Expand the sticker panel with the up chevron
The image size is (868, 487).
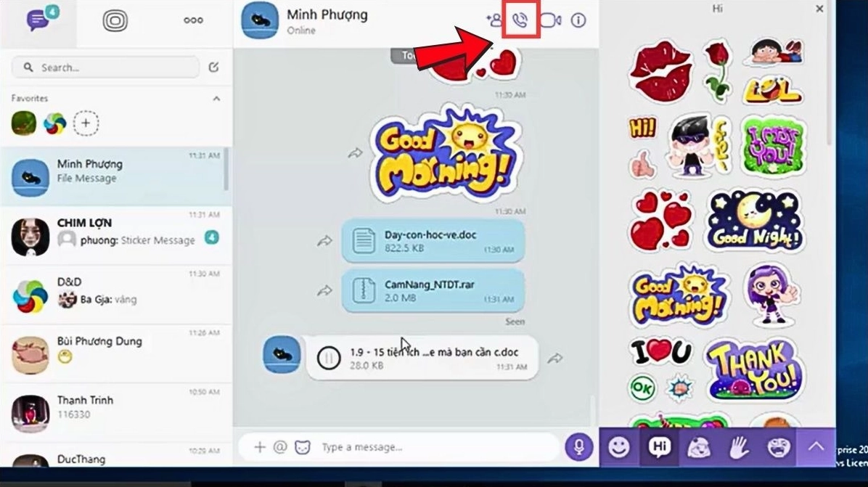pyautogui.click(x=816, y=447)
